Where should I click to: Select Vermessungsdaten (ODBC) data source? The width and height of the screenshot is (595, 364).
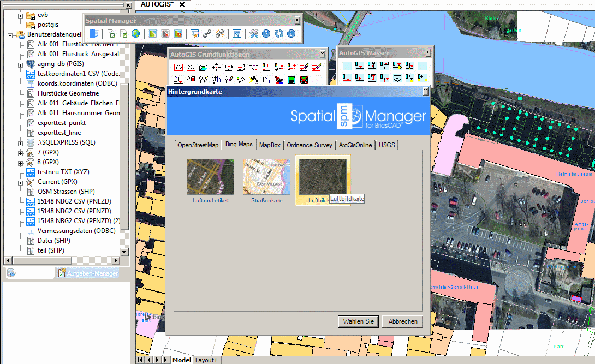point(76,231)
